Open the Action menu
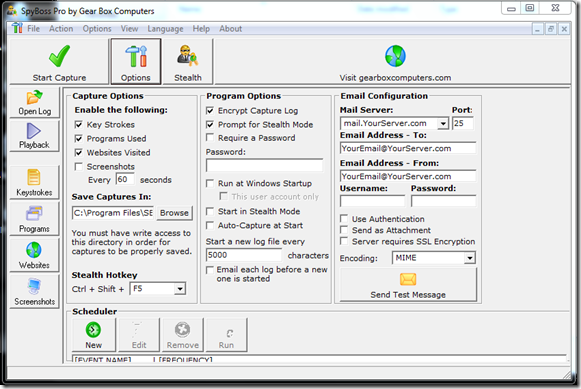This screenshot has width=581, height=389. [61, 29]
